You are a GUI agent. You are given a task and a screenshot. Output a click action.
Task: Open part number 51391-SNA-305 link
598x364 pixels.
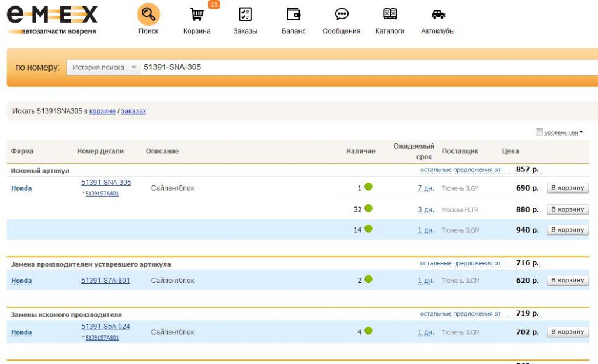pos(106,183)
